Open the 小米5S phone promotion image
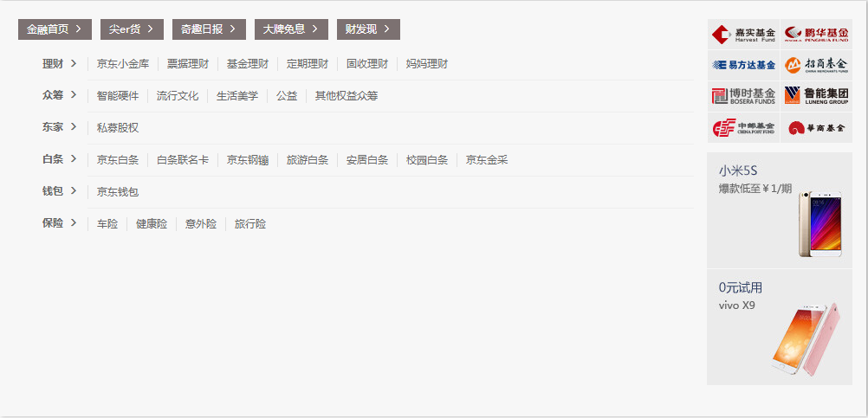The height and width of the screenshot is (418, 868). click(x=819, y=224)
